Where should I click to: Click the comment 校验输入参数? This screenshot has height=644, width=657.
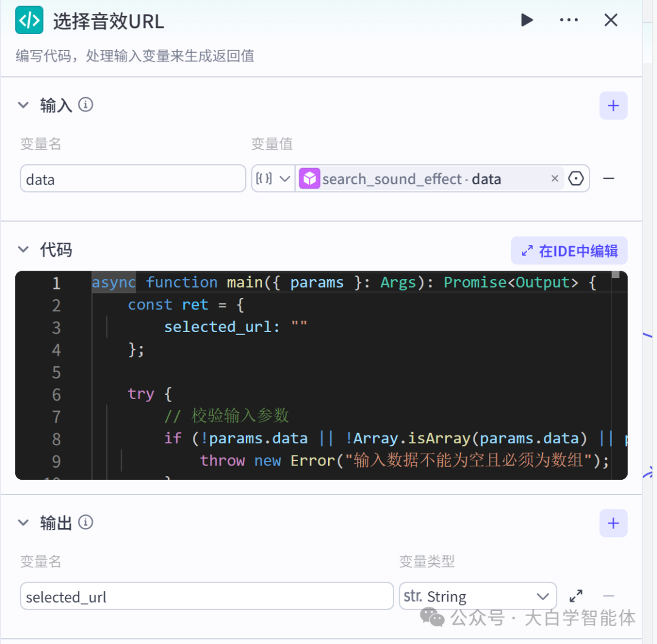(x=226, y=416)
